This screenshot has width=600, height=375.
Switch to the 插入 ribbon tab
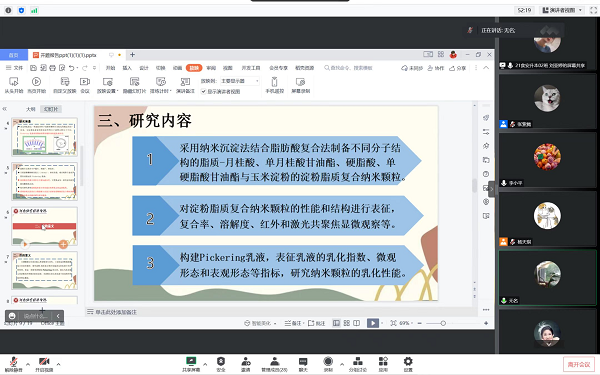tap(127, 68)
